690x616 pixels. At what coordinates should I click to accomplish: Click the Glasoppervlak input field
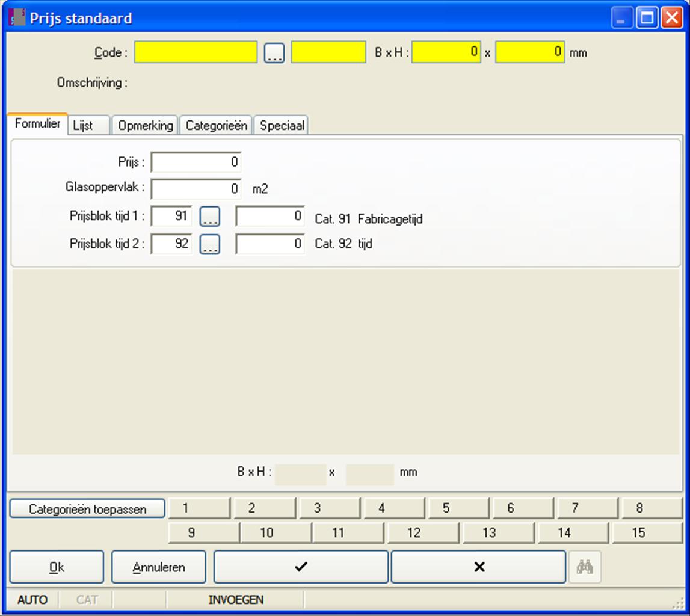point(196,189)
